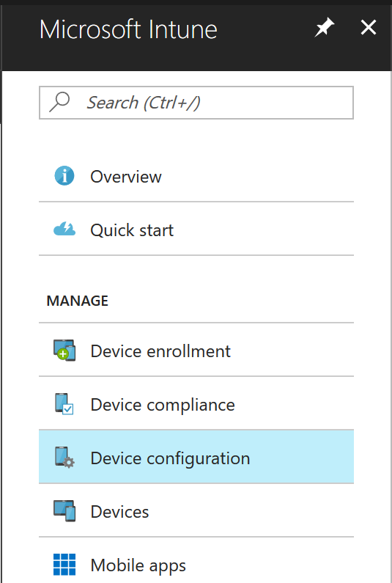Click the Device compliance checkmark icon
Screen dimensions: 392x583
click(64, 404)
